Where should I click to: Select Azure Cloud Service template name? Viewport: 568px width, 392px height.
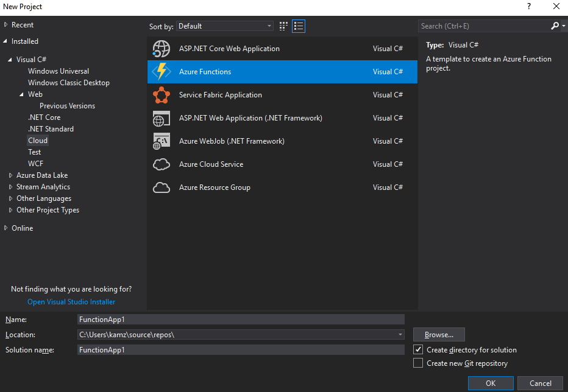click(211, 164)
